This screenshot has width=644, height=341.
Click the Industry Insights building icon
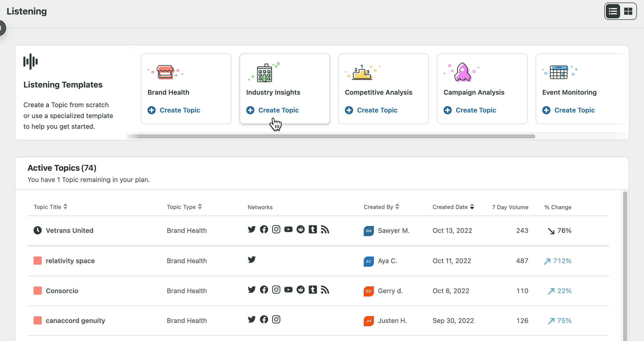click(264, 72)
